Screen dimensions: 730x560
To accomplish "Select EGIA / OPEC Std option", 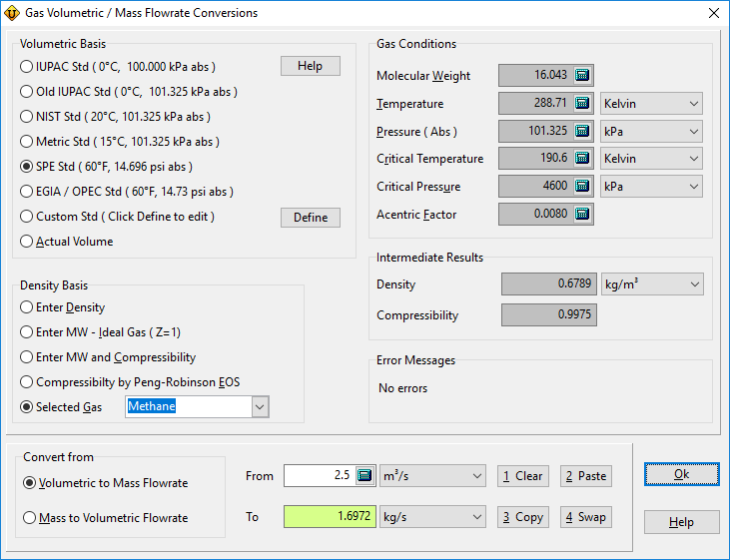I will click(127, 192).
